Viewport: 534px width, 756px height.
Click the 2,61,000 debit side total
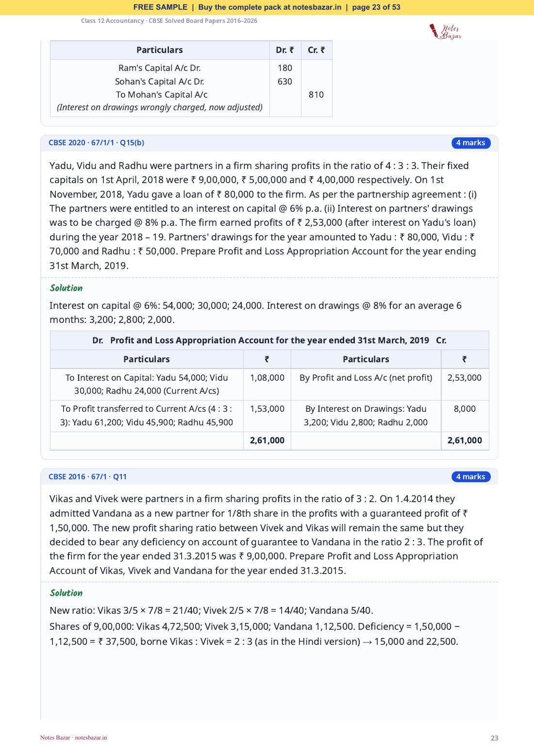pyautogui.click(x=267, y=440)
